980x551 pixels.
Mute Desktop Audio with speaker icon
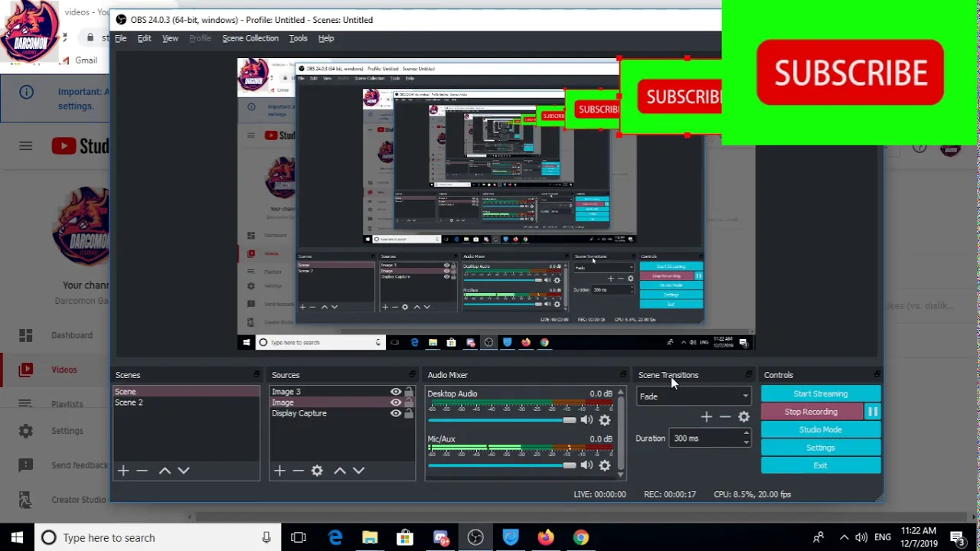[586, 420]
